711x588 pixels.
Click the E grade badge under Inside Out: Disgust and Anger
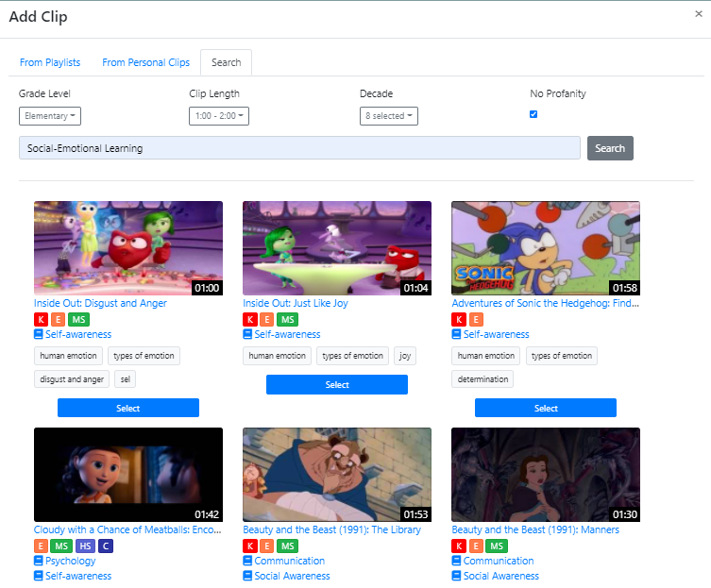pyautogui.click(x=58, y=320)
